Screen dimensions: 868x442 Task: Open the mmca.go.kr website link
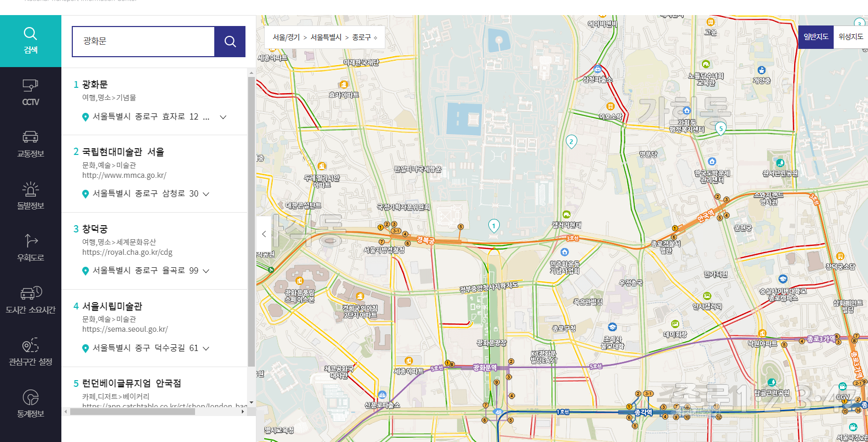pos(124,176)
